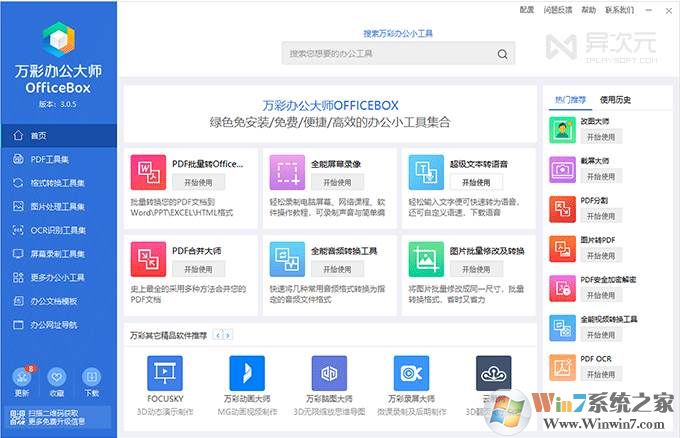Click the 收藏 favorites heart icon
Image resolution: width=681 pixels, height=438 pixels.
[x=57, y=378]
